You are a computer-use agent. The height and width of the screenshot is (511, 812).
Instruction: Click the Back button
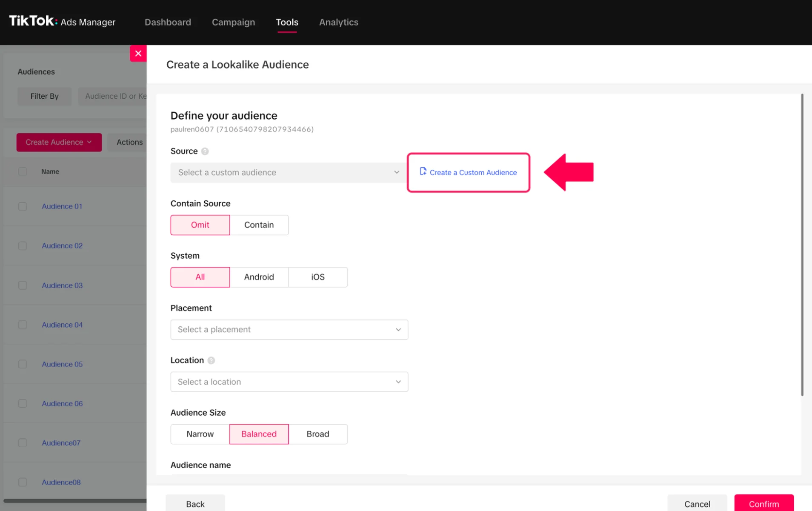click(x=195, y=503)
